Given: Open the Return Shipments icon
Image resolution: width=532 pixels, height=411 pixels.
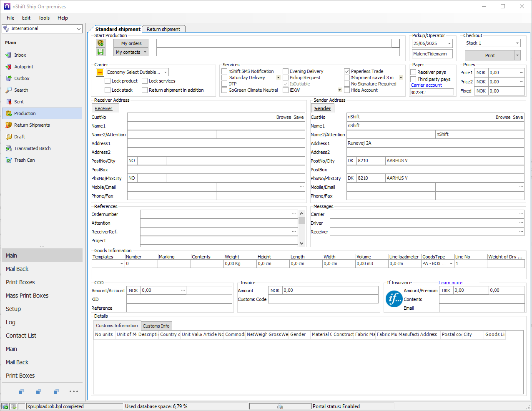Looking at the screenshot, I should point(8,125).
